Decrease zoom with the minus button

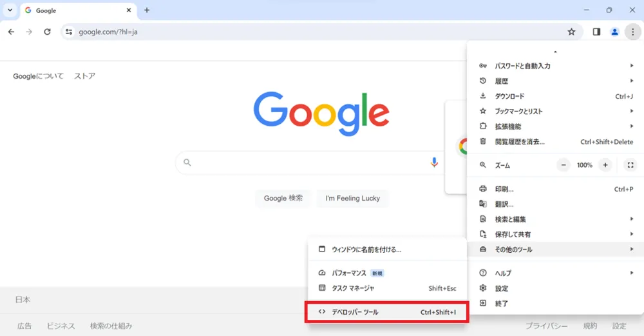pos(563,165)
